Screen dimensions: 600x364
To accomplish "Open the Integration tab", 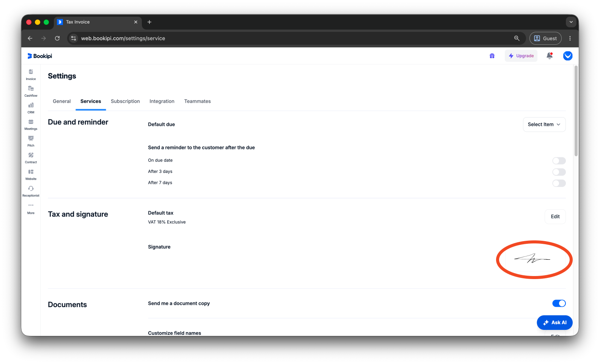I will [162, 101].
